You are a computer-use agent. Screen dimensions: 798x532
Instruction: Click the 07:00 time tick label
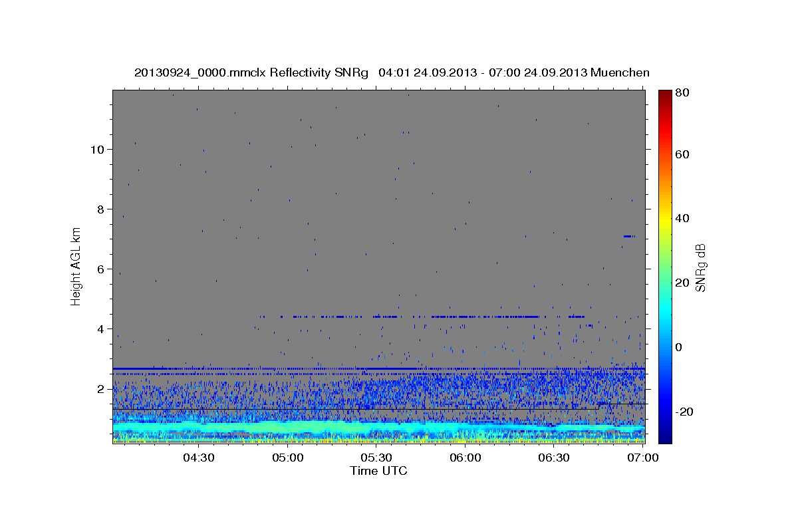(643, 458)
